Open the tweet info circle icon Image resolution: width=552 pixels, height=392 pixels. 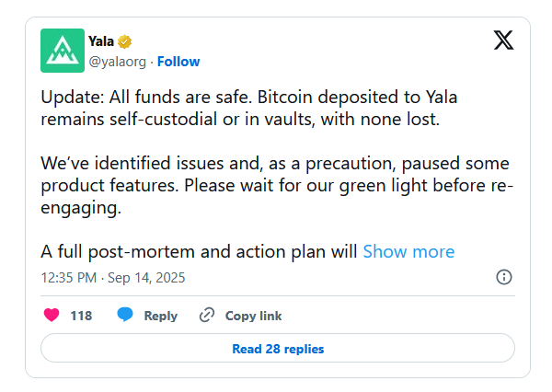point(504,277)
